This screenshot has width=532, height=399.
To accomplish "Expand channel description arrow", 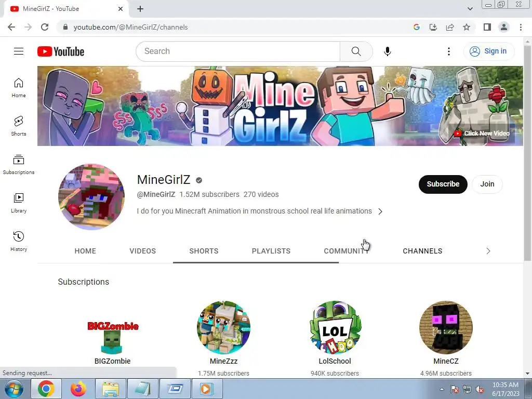I will pyautogui.click(x=380, y=211).
